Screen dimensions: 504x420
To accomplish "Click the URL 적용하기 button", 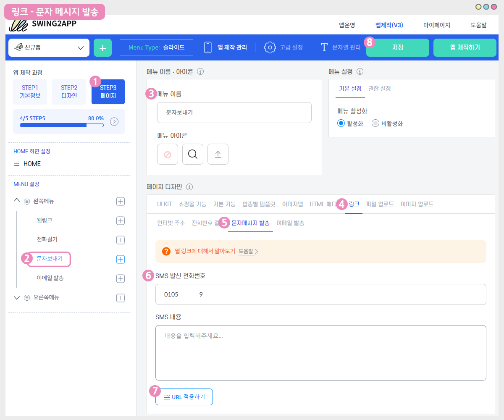I will coord(184,397).
